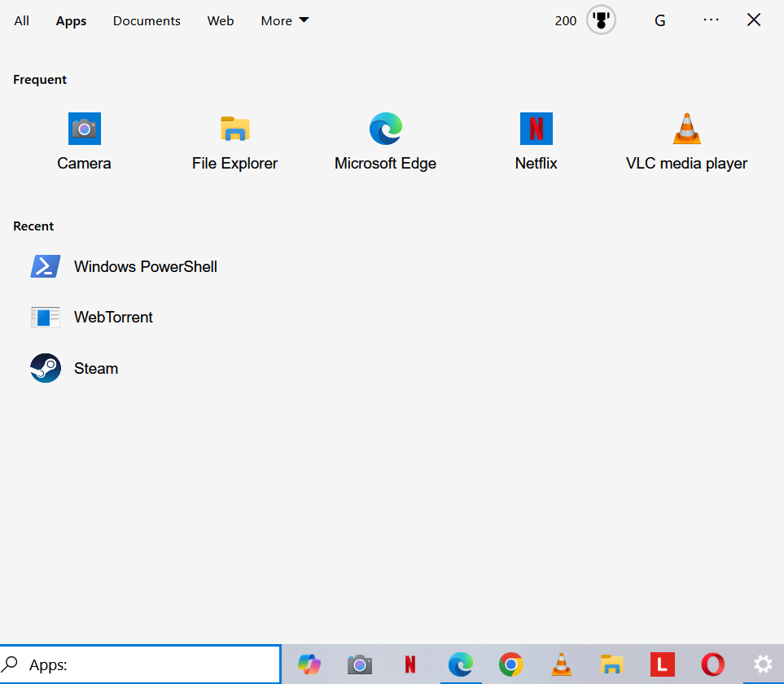Select the Apps search tab

[71, 21]
